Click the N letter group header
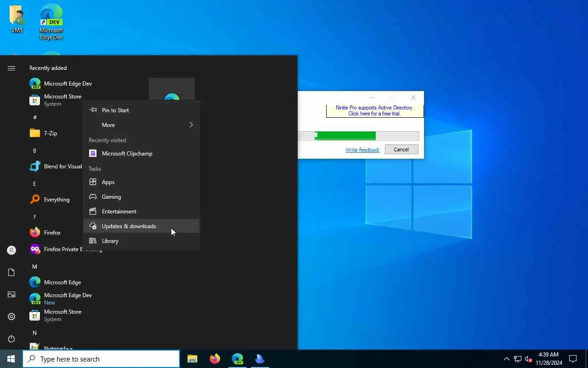Screen dimensions: 588x368 click(34, 333)
